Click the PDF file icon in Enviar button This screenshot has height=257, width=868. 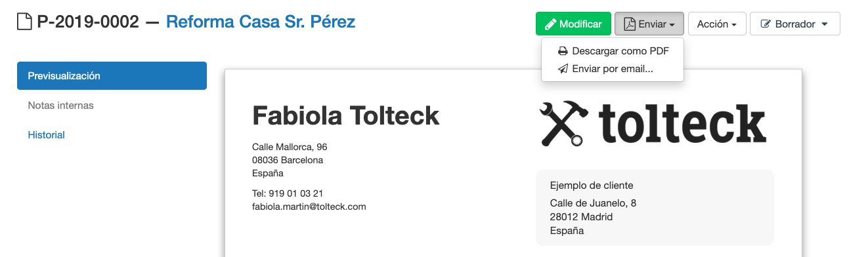[x=630, y=24]
